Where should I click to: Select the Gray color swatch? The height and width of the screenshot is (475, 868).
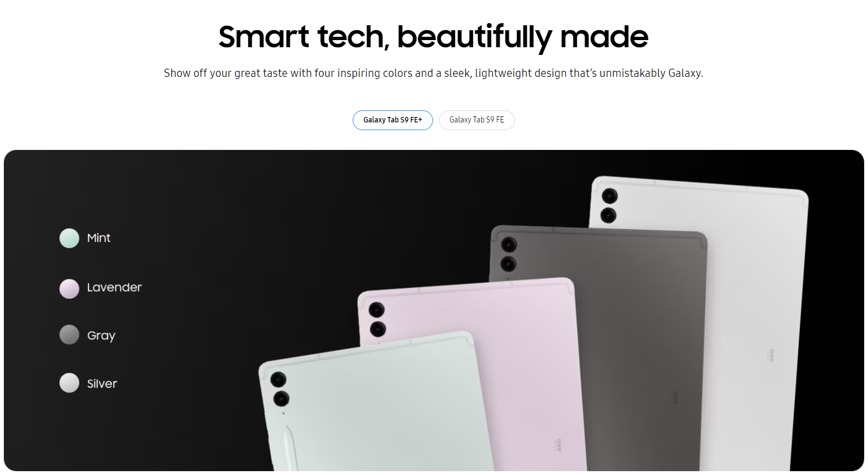pyautogui.click(x=69, y=334)
